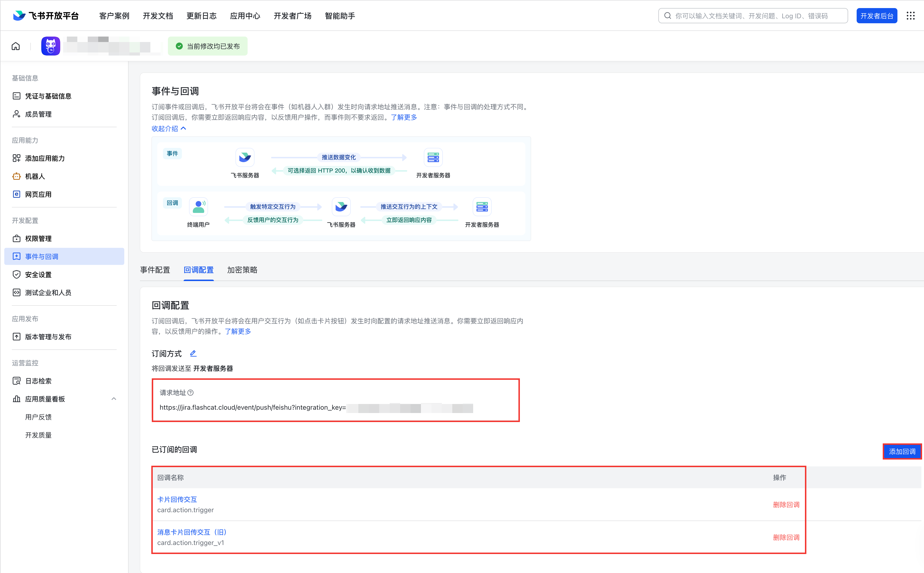Open 开发文档 in top navigation
Viewport: 924px width, 573px height.
point(158,16)
